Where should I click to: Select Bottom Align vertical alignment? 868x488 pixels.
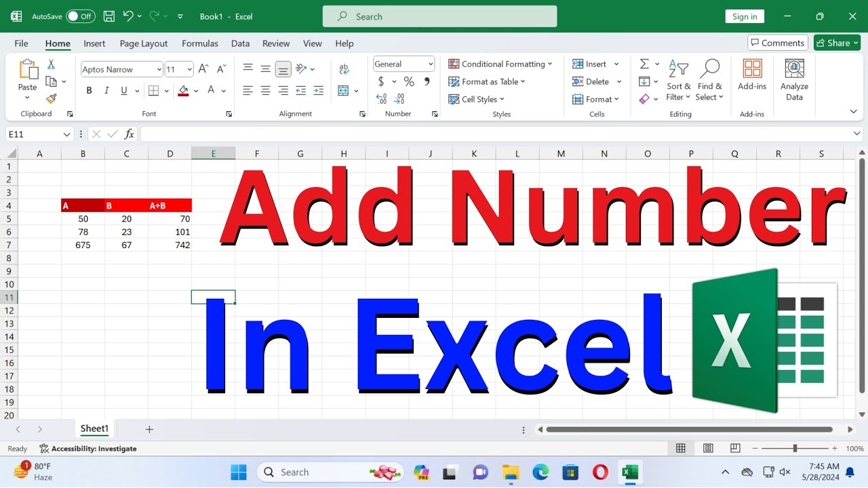283,68
